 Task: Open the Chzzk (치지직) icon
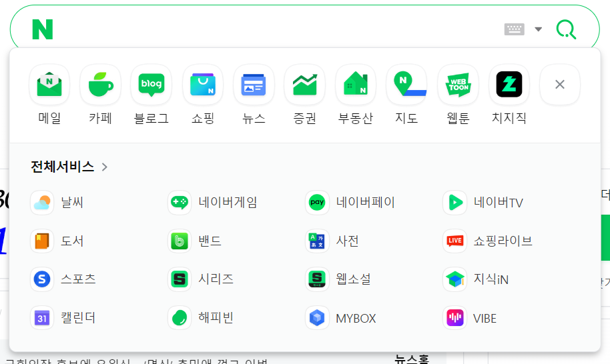509,84
